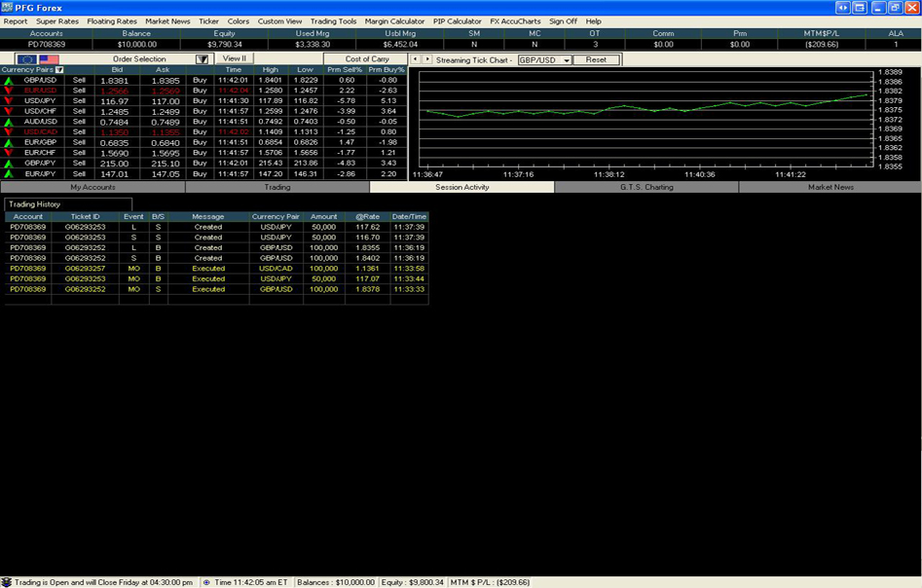922x588 pixels.
Task: Click the red down arrow beside EUR/CHF
Action: [8, 153]
